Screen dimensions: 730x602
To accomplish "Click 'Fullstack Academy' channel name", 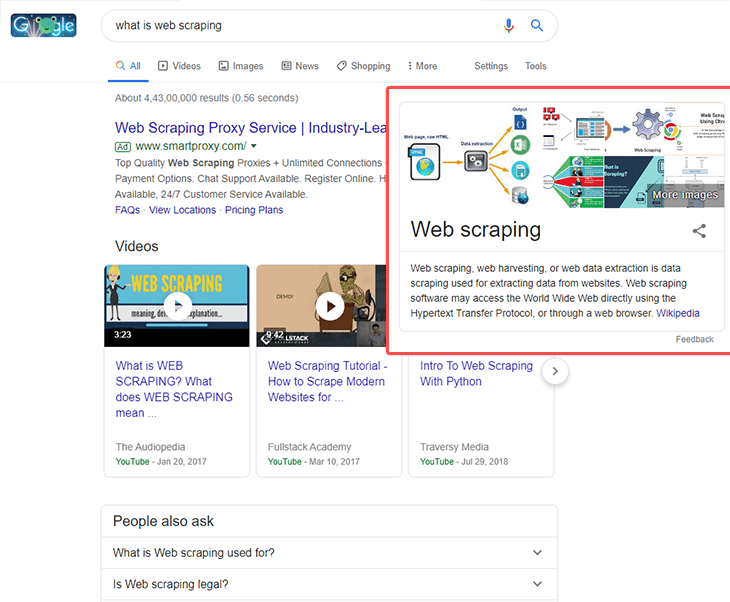I will 309,447.
